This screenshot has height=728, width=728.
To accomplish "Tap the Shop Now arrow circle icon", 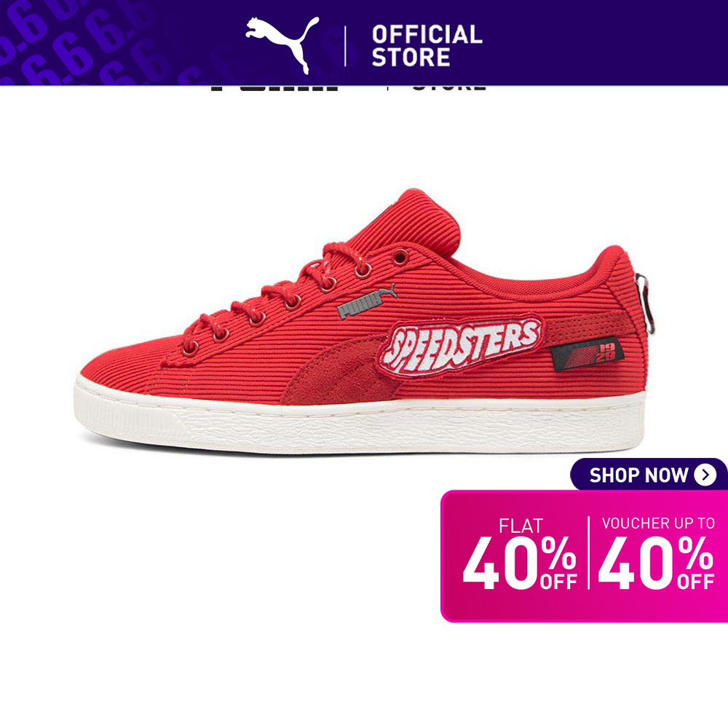I will (x=705, y=475).
